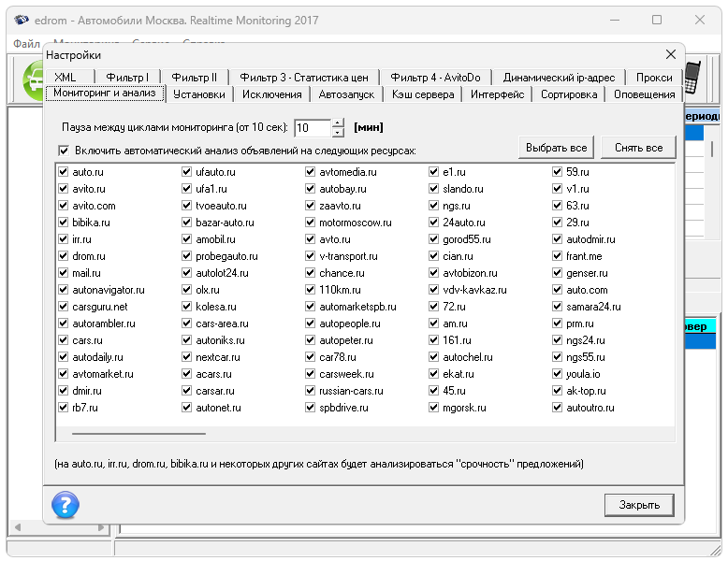Open the Динамический ip-адрес tab
Image resolution: width=728 pixels, height=561 pixels.
[559, 77]
